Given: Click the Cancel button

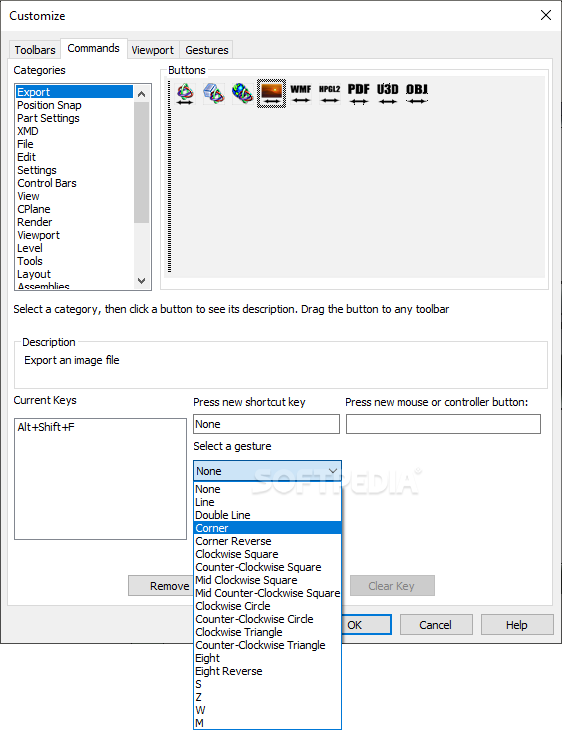Looking at the screenshot, I should (436, 625).
